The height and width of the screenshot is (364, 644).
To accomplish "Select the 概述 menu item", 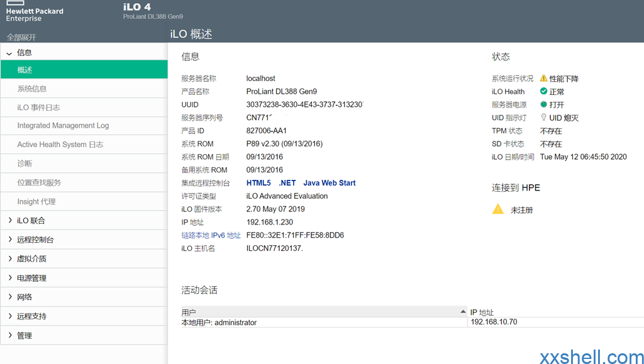I will click(x=84, y=69).
